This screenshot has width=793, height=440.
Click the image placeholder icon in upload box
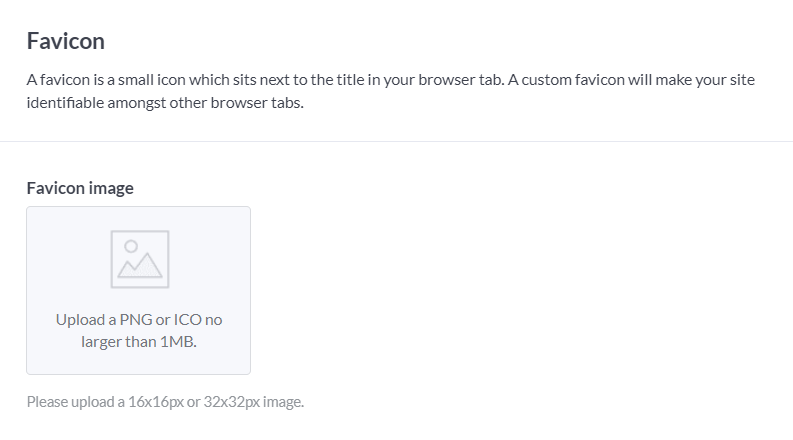(140, 259)
